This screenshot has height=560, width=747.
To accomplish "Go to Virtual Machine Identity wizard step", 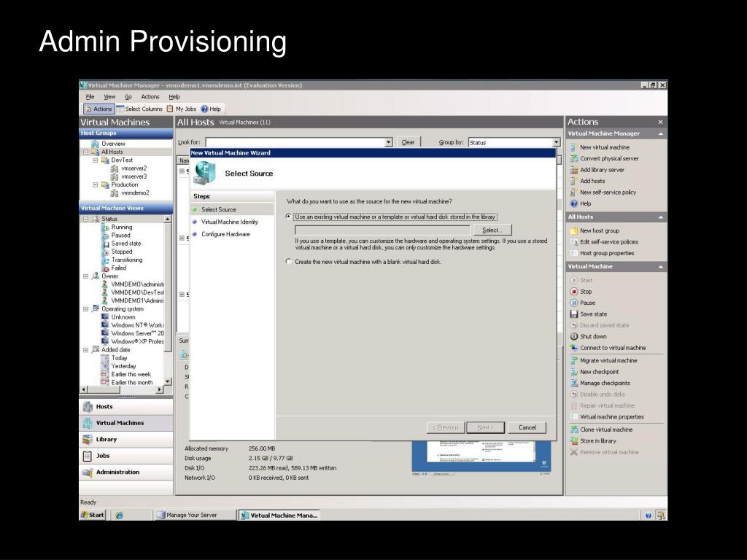I will pos(230,222).
